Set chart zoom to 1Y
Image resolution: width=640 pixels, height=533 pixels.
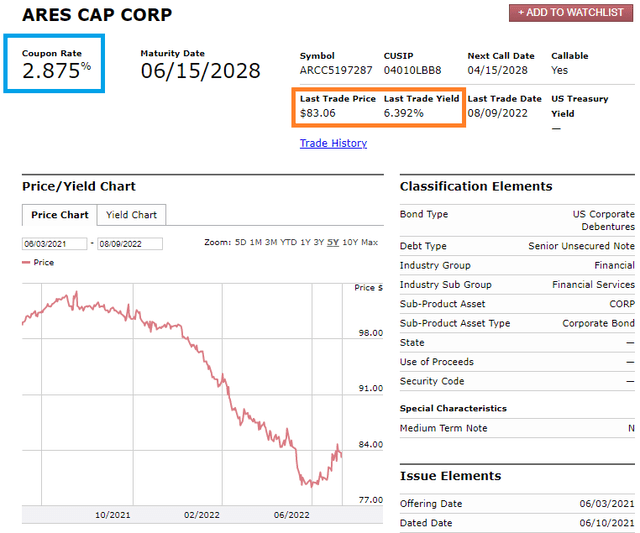point(305,242)
